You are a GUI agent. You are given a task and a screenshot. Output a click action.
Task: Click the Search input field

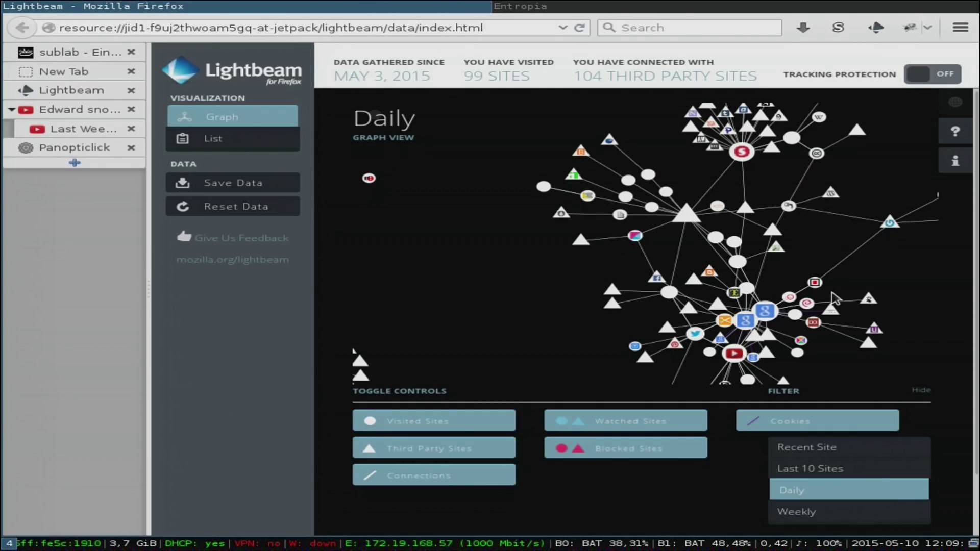pyautogui.click(x=690, y=28)
